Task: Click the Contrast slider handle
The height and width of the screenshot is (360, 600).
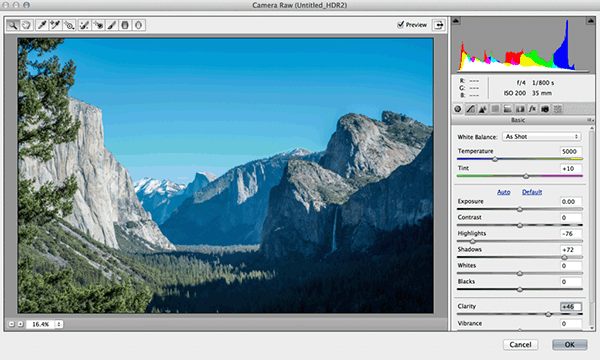Action: [520, 225]
